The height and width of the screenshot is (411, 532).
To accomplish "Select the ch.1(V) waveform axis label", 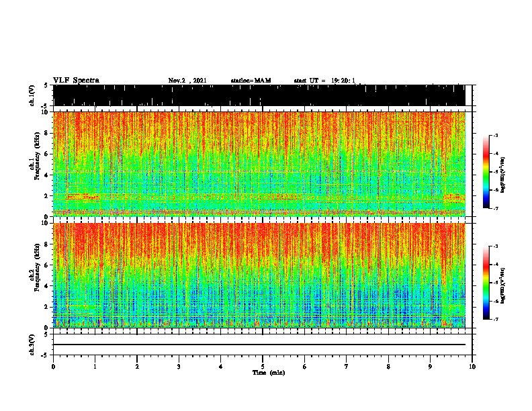I will pos(32,95).
